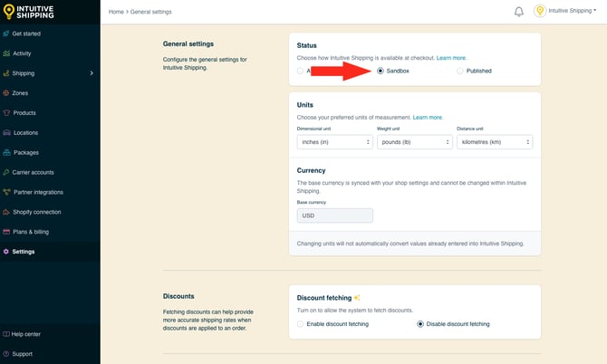Open Help center link
607x364 pixels.
coord(25,334)
